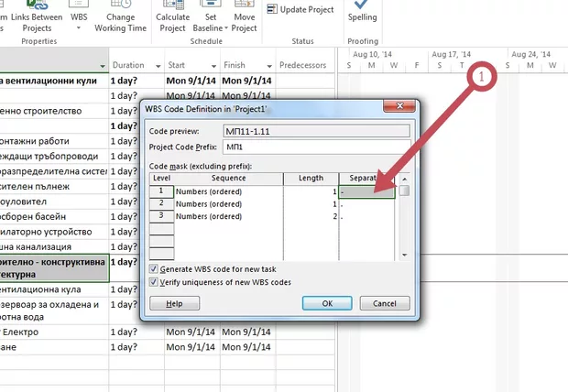
Task: Click the Help button in the dialog
Action: coord(173,303)
